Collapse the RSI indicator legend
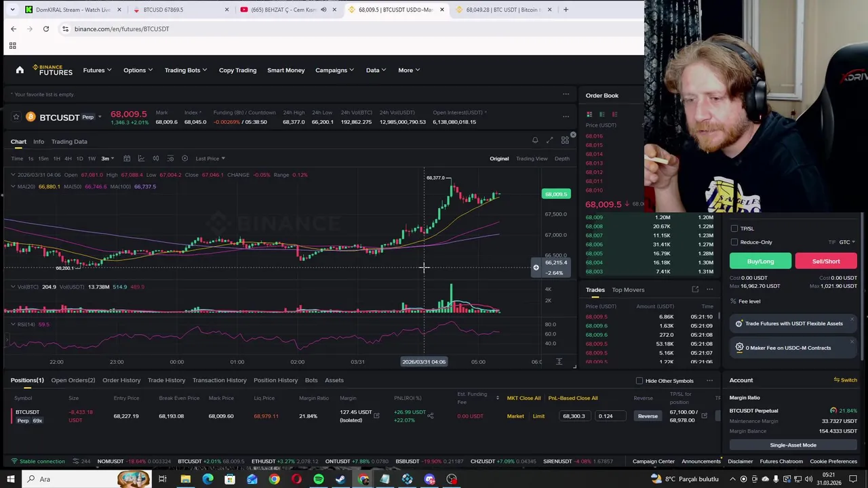The height and width of the screenshot is (488, 868). (x=12, y=324)
